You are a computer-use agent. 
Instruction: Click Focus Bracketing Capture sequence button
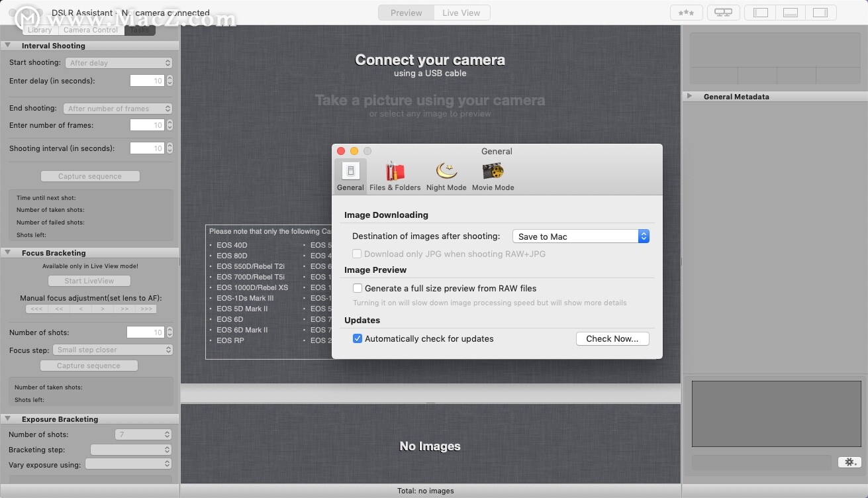(89, 366)
